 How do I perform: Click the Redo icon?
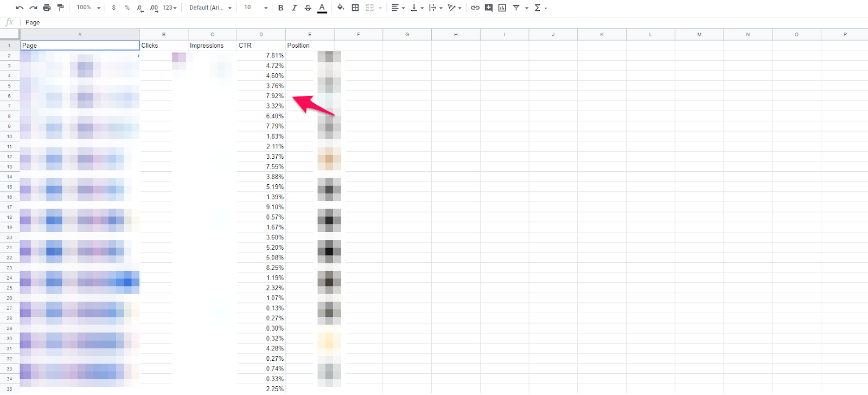click(33, 8)
